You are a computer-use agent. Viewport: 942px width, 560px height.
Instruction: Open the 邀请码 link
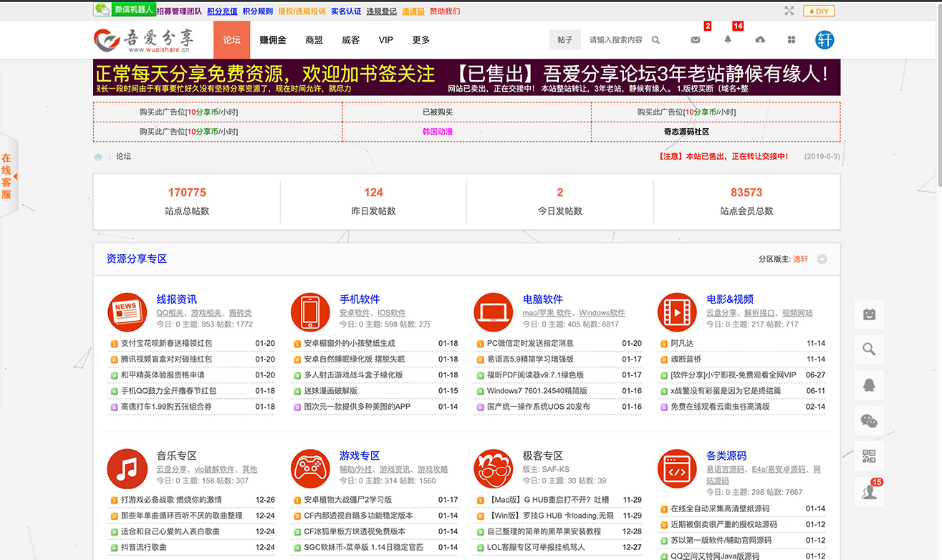[413, 11]
